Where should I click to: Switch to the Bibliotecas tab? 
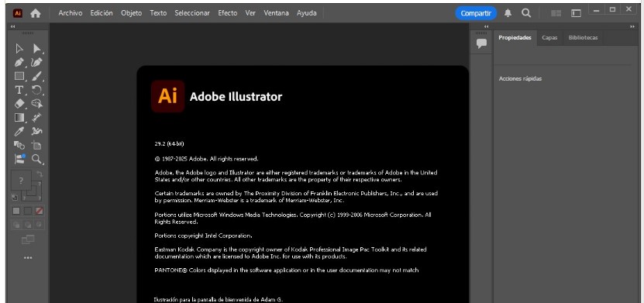[x=583, y=38]
